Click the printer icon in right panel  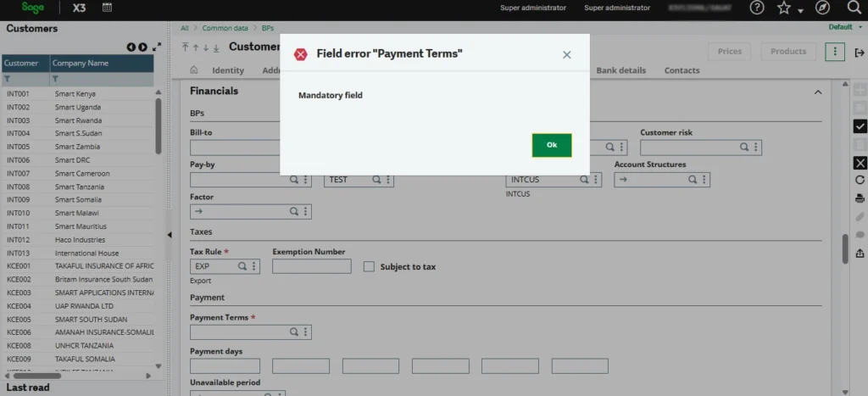(860, 198)
